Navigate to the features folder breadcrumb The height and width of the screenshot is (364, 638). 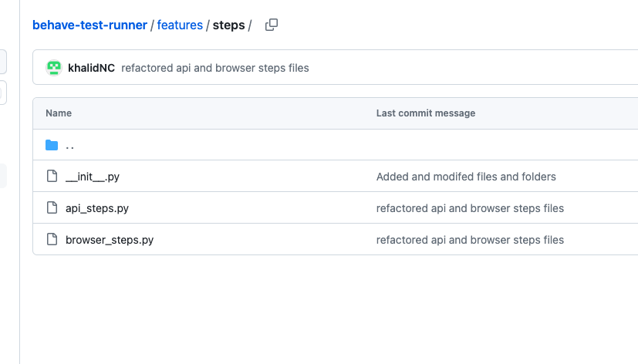pos(180,25)
